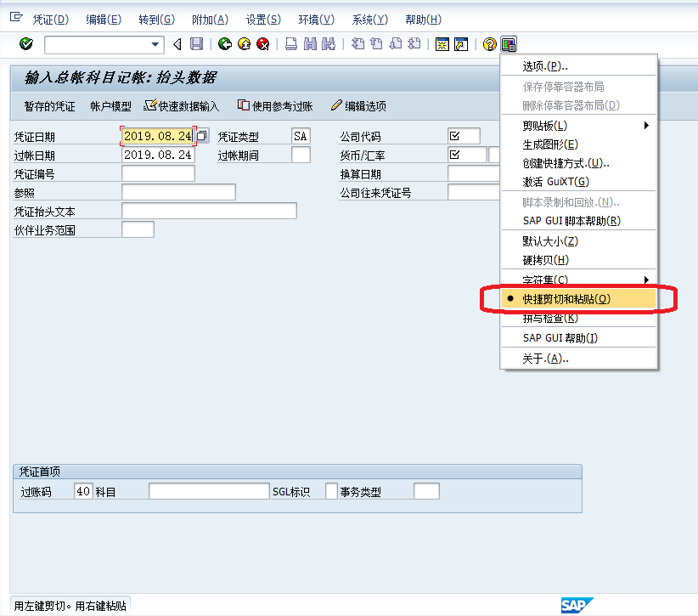This screenshot has width=698, height=616.
Task: Select 选项.(P).. menu entry
Action: coord(578,66)
